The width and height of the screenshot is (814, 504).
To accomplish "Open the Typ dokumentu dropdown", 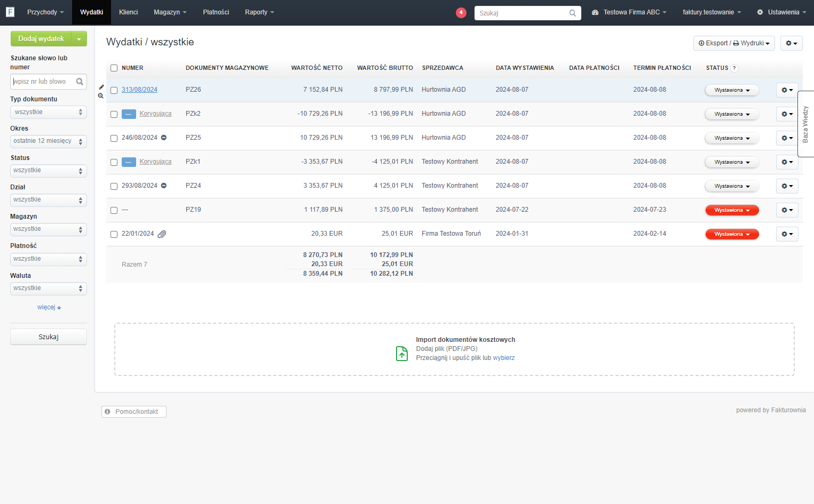I will point(49,112).
